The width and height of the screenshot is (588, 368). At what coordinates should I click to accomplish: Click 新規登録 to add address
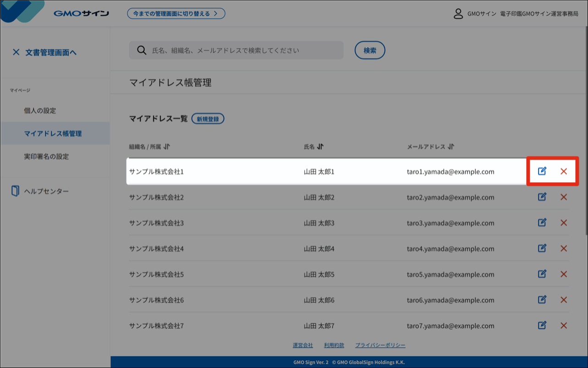click(x=208, y=119)
